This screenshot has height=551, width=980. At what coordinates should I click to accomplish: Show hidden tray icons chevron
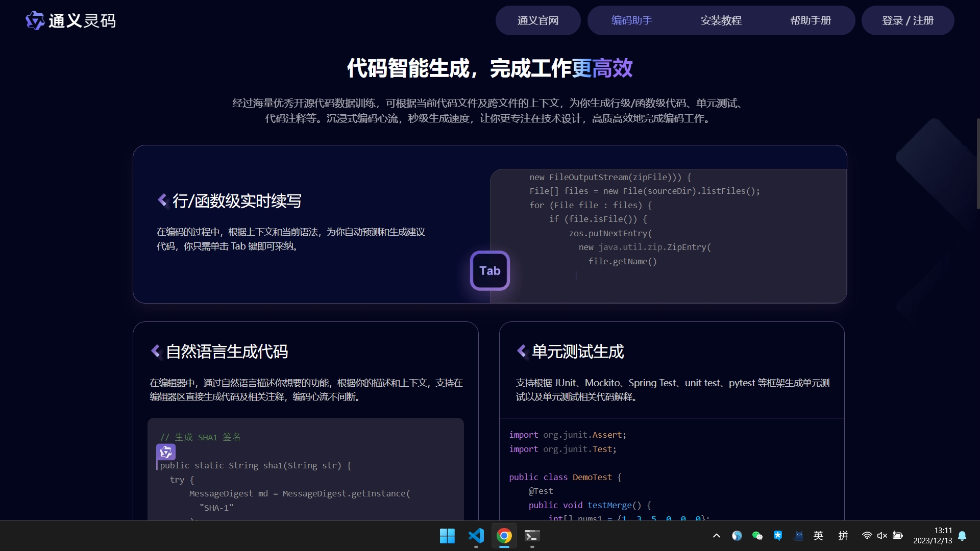(717, 536)
